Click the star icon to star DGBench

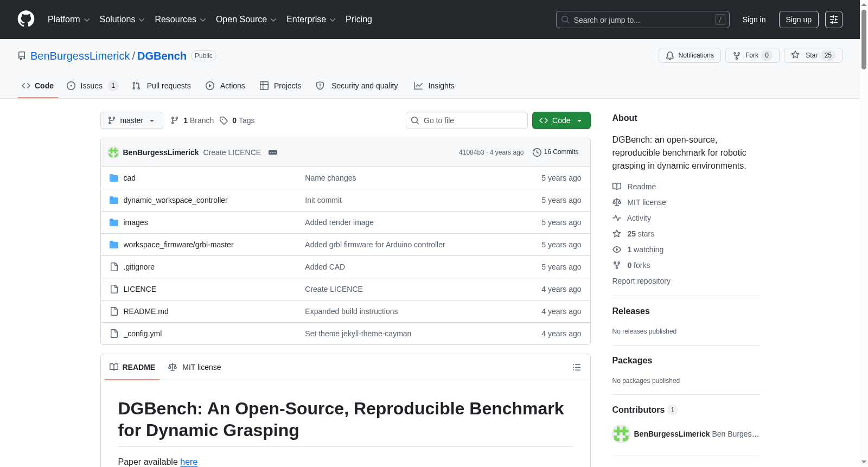[x=795, y=55]
